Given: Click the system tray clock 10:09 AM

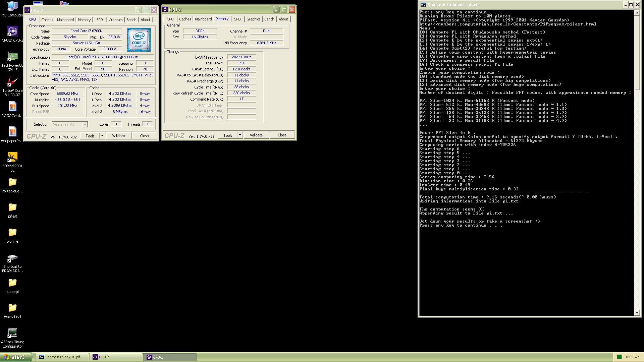Looking at the screenshot, I should coord(632,357).
